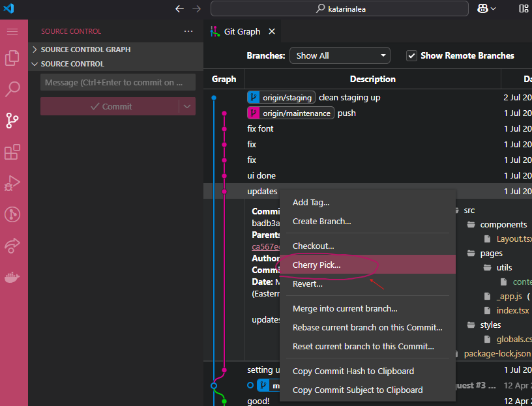The image size is (532, 406).
Task: Click the origin/staging branch label
Action: coord(281,98)
